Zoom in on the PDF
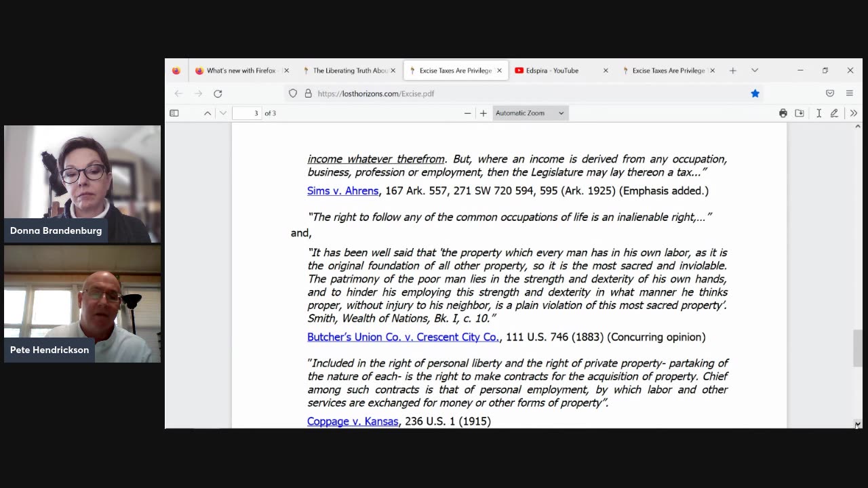Viewport: 868px width, 488px height. [484, 113]
